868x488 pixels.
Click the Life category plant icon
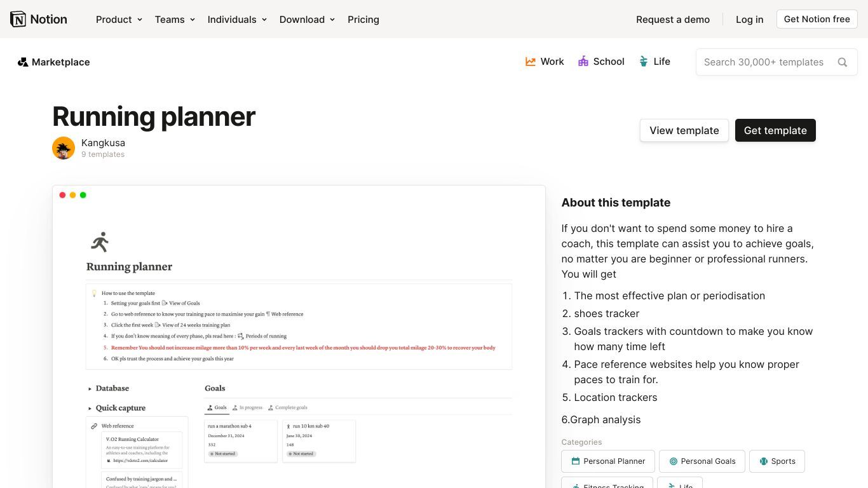tap(644, 62)
